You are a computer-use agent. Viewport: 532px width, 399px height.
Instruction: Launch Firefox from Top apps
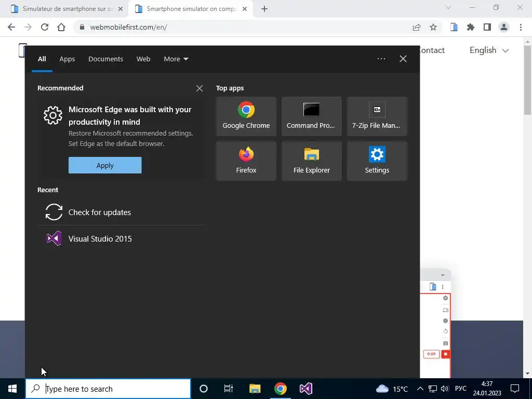pyautogui.click(x=246, y=161)
